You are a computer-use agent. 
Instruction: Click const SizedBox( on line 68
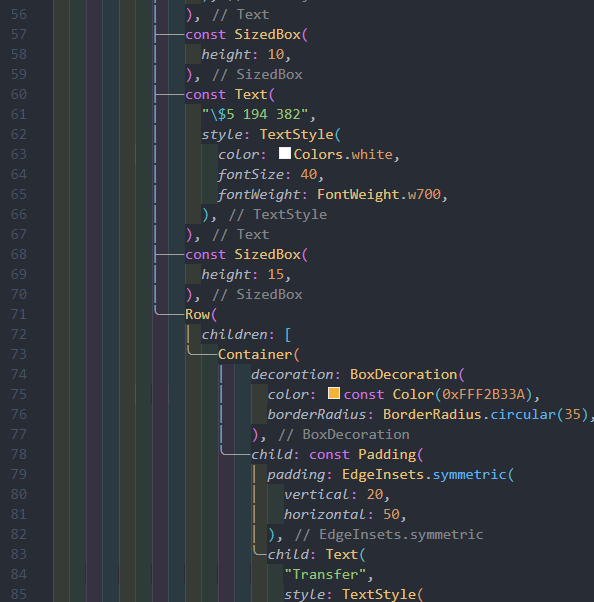pos(247,255)
